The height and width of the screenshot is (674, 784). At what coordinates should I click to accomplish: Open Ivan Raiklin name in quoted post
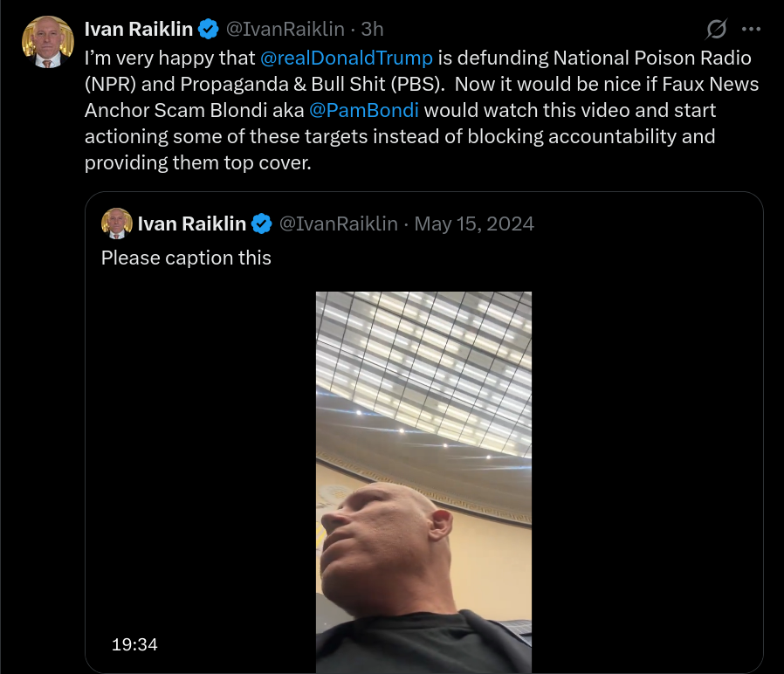coord(191,224)
